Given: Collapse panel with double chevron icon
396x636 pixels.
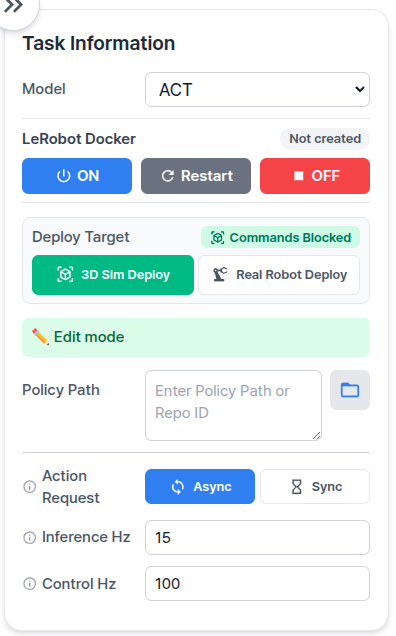Looking at the screenshot, I should tap(15, 7).
